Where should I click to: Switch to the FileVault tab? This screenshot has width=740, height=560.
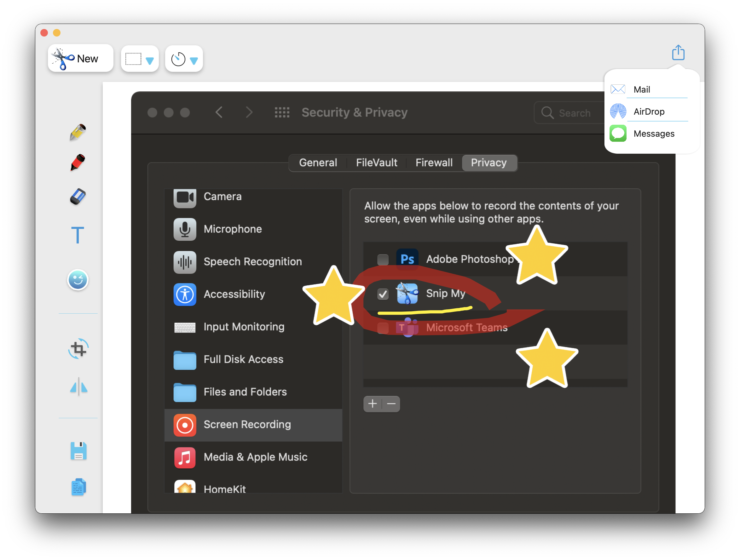tap(377, 163)
